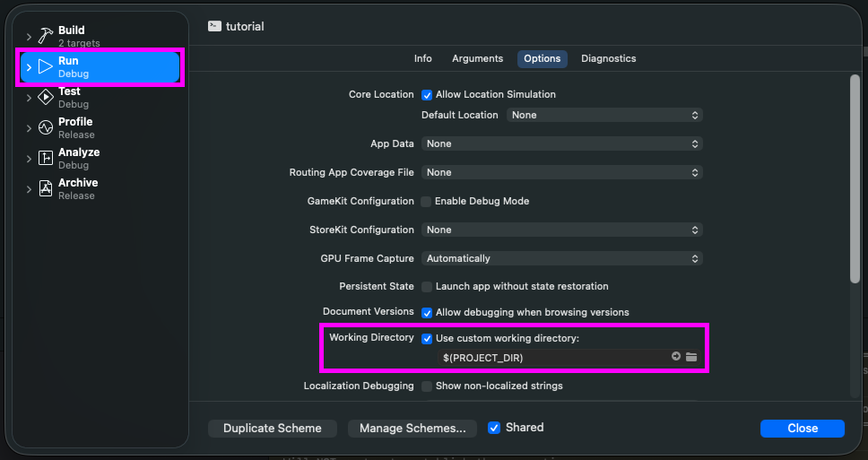Click the Manage Schemes... button
The image size is (868, 460).
412,429
